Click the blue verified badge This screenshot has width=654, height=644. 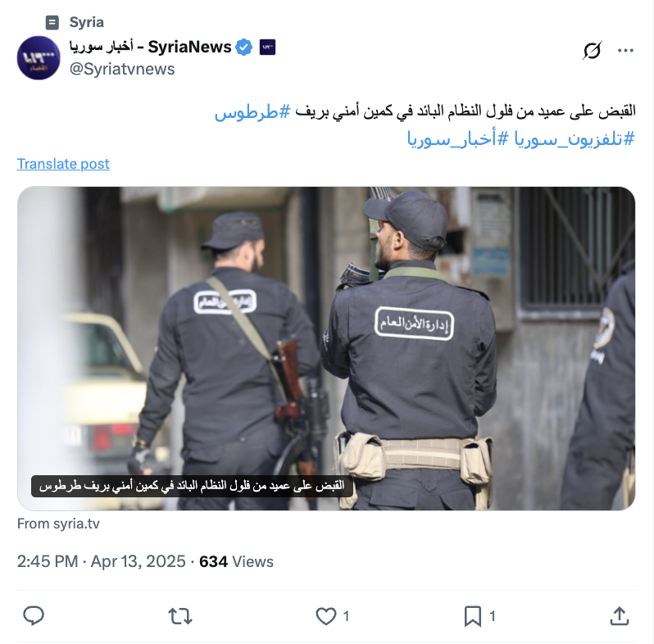coord(244,48)
